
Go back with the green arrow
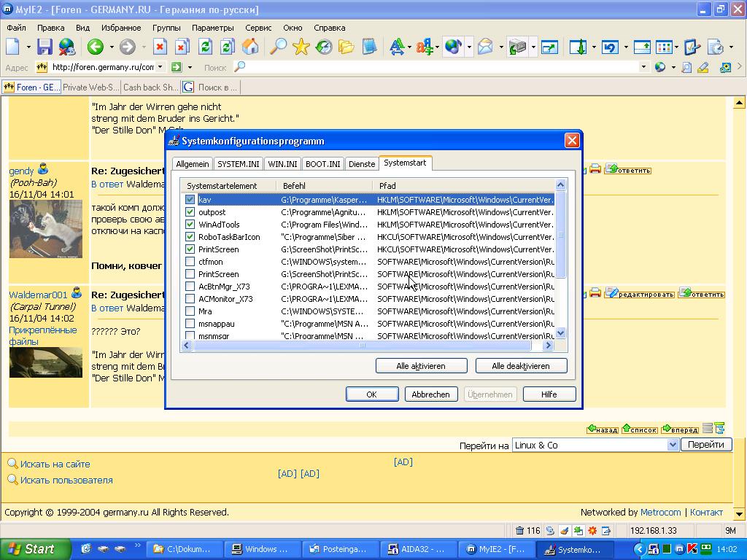[96, 47]
